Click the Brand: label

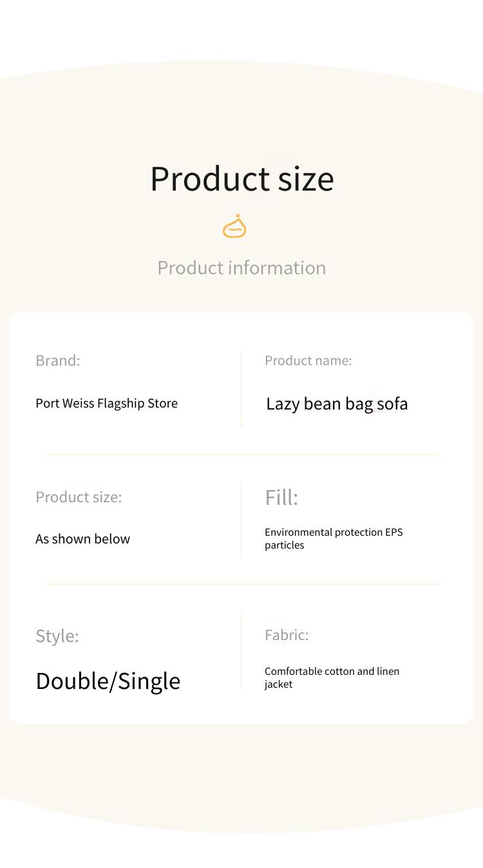coord(58,361)
